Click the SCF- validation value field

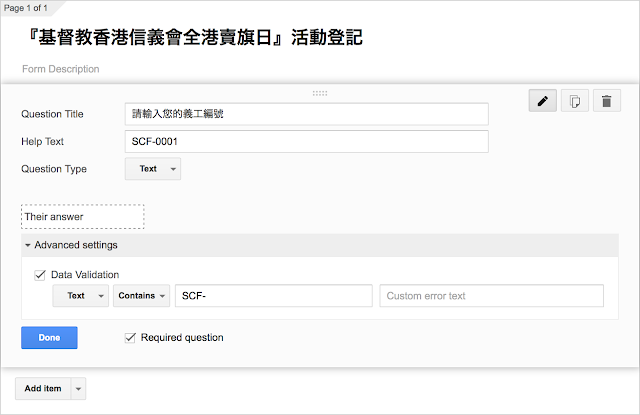tap(273, 295)
